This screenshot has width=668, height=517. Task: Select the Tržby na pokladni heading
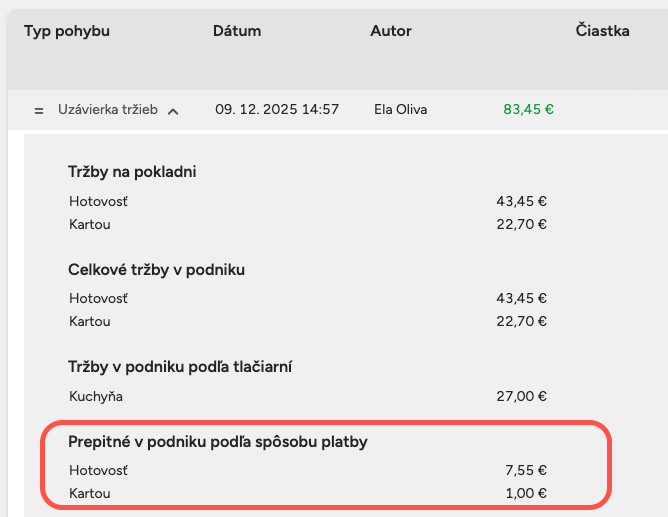[132, 172]
